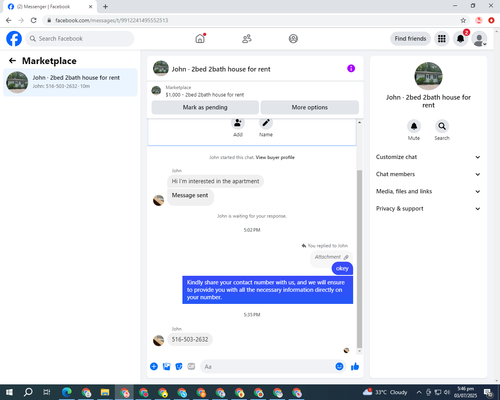Expand Media, files and links section

(428, 191)
